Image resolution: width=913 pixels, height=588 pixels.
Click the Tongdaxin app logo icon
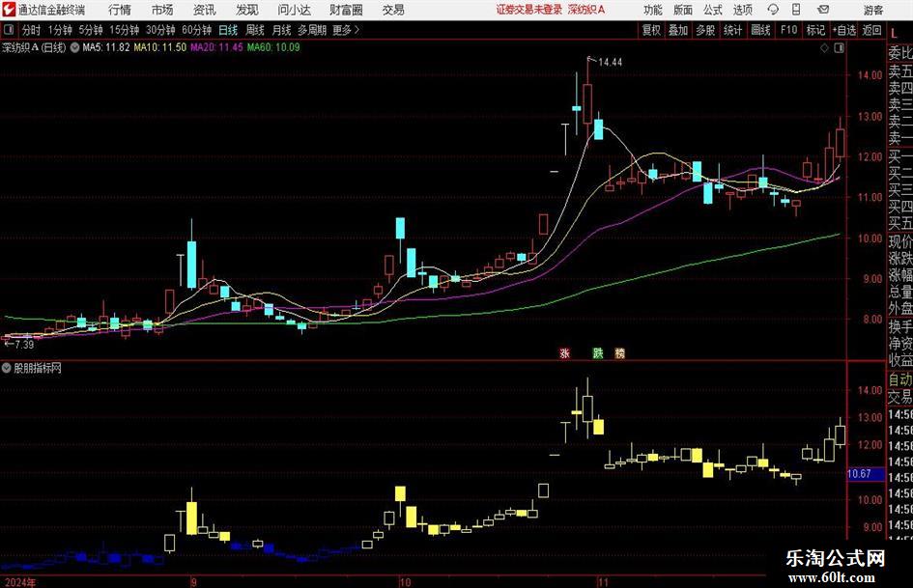tap(8, 10)
